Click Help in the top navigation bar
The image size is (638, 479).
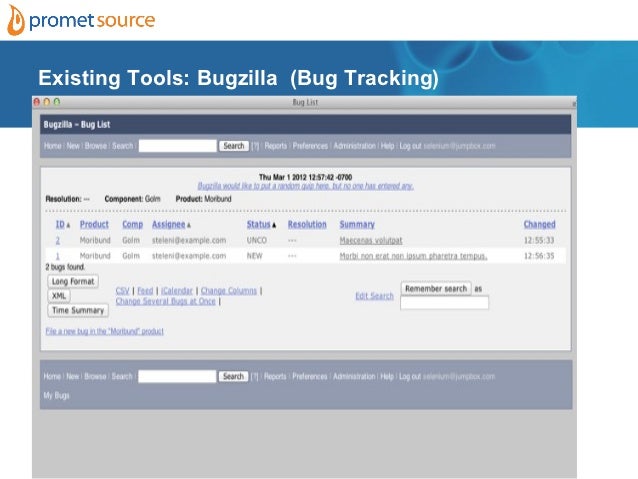[x=387, y=146]
